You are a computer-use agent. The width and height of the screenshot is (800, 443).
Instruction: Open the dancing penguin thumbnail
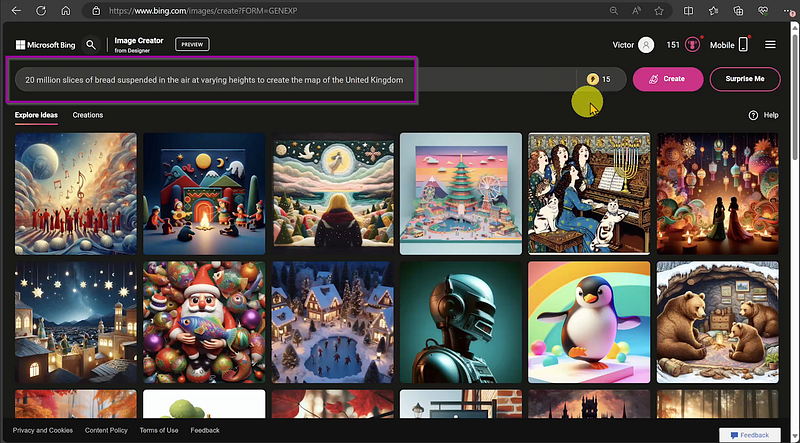tap(589, 322)
